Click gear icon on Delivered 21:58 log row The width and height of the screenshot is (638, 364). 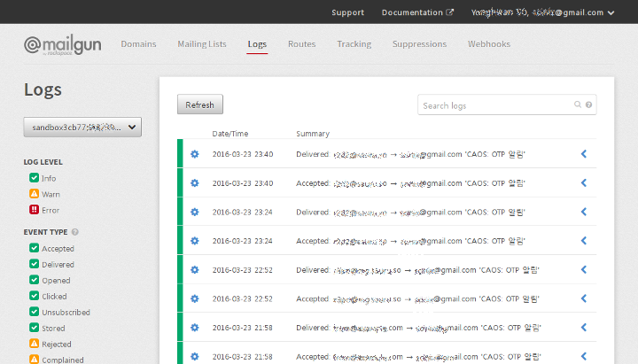point(195,327)
